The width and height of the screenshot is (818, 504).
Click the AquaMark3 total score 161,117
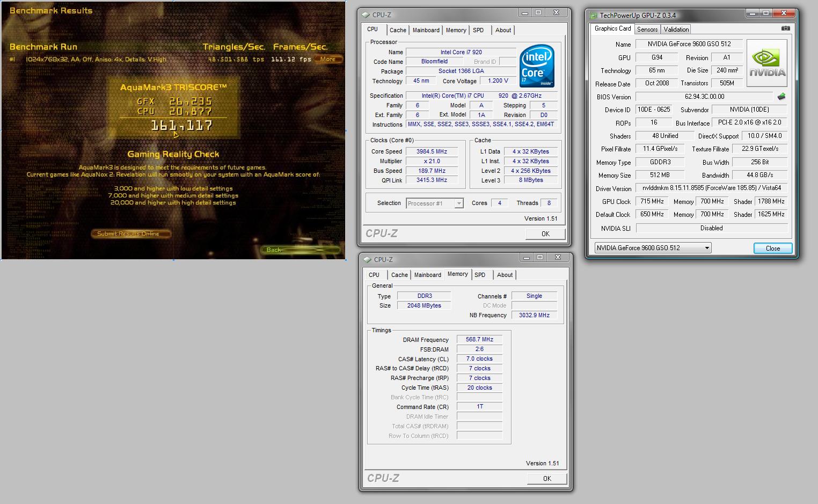tap(181, 126)
